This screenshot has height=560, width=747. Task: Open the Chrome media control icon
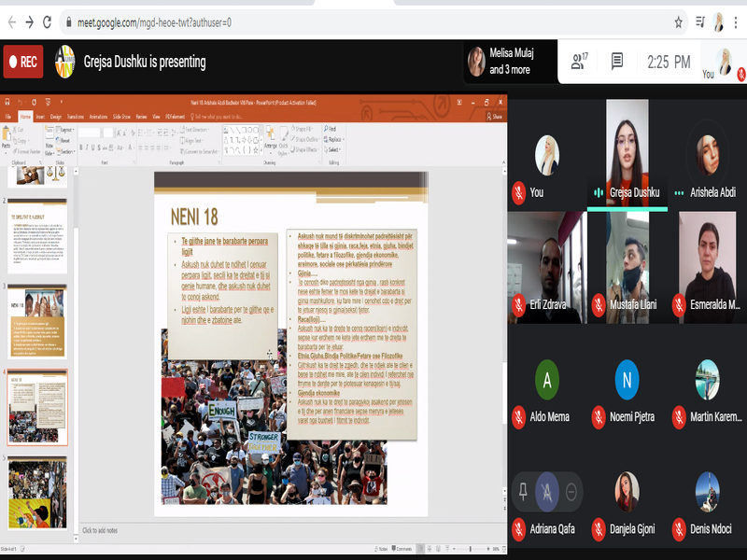click(699, 21)
